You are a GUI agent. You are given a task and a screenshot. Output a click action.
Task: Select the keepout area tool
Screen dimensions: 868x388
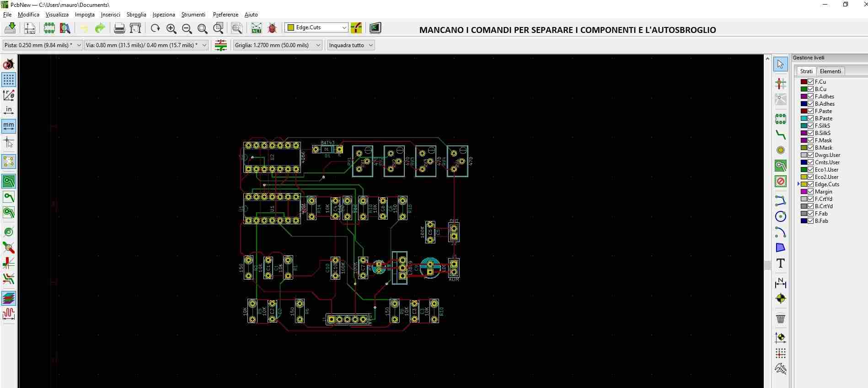tap(781, 181)
